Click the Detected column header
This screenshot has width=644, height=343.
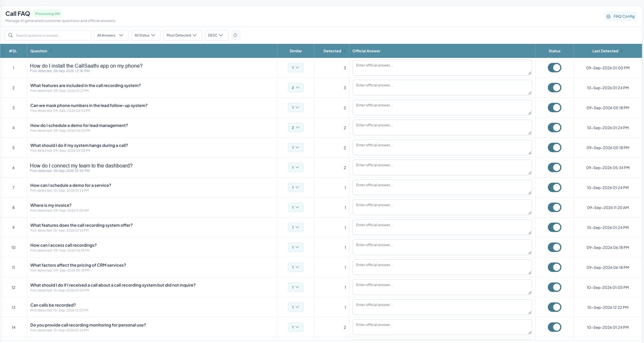[x=332, y=51]
